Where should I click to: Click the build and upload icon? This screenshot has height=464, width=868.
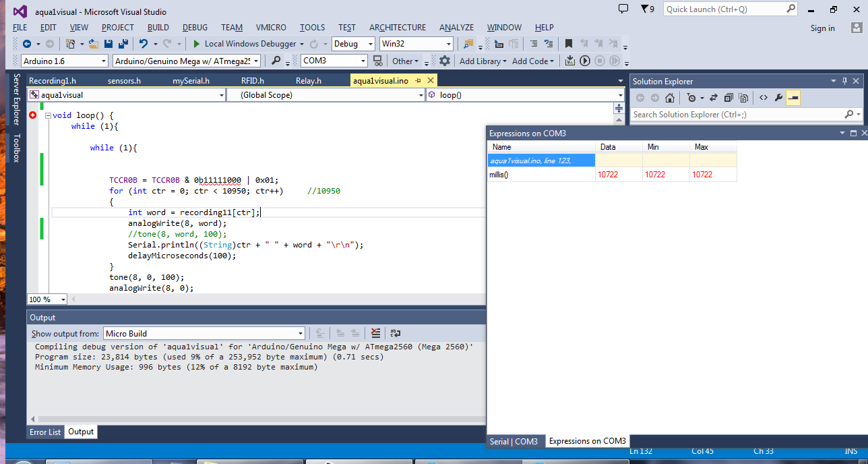[570, 61]
